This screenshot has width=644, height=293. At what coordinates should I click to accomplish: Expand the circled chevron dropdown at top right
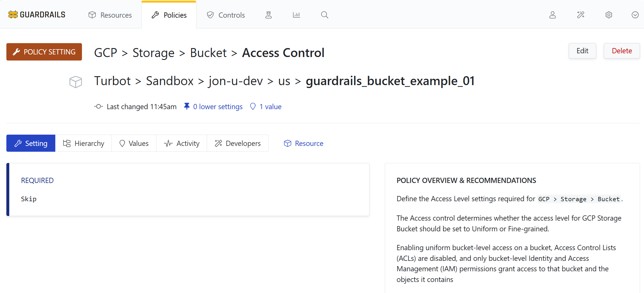[x=635, y=15]
